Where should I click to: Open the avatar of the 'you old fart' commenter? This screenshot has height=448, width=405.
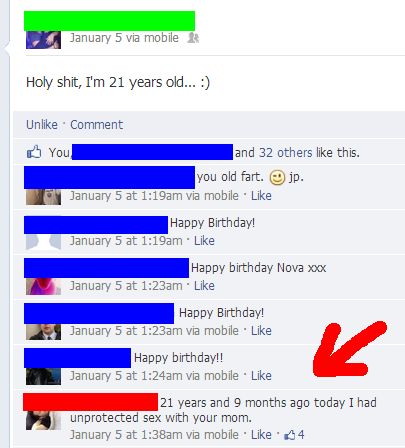[x=43, y=197]
